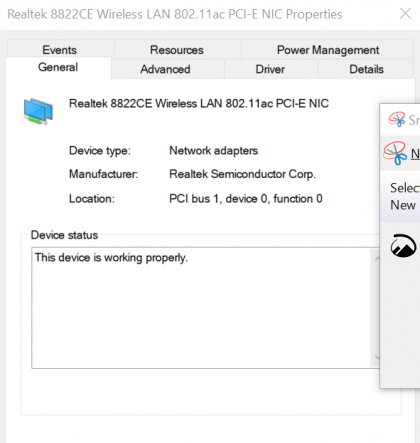Select the General tab
The image size is (420, 443).
coord(58,67)
